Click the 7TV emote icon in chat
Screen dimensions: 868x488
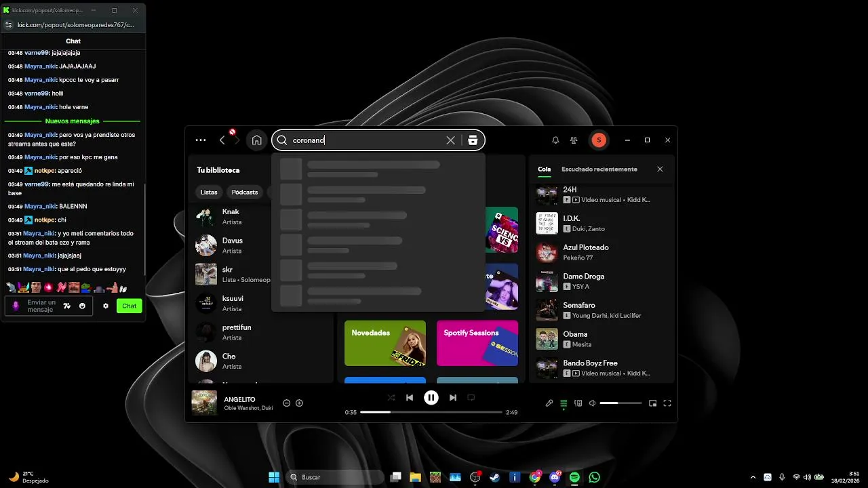[x=66, y=306]
